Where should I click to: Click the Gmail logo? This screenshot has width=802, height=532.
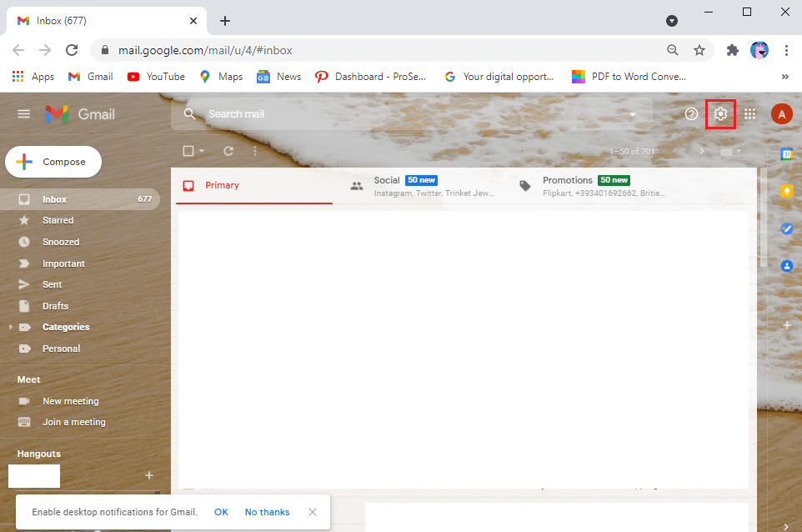(80, 114)
